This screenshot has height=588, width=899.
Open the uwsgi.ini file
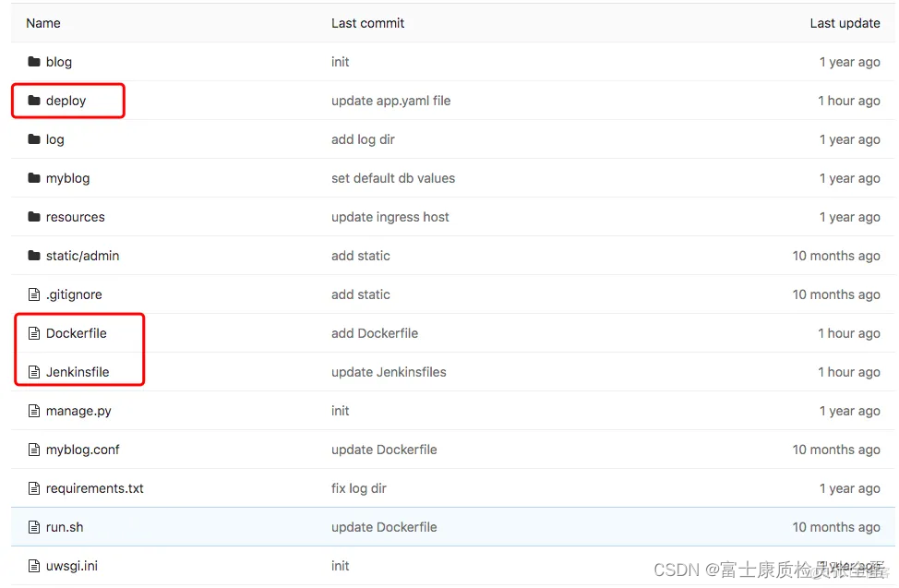(x=74, y=566)
